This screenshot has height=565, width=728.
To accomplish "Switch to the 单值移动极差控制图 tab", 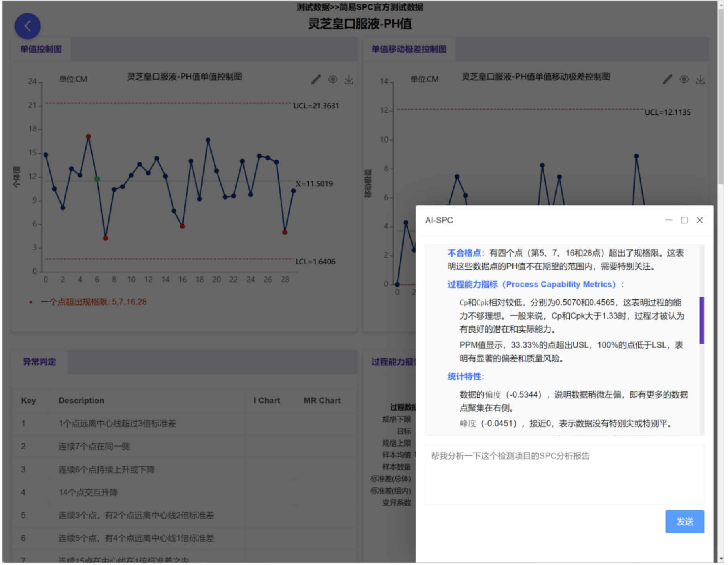I will (408, 49).
